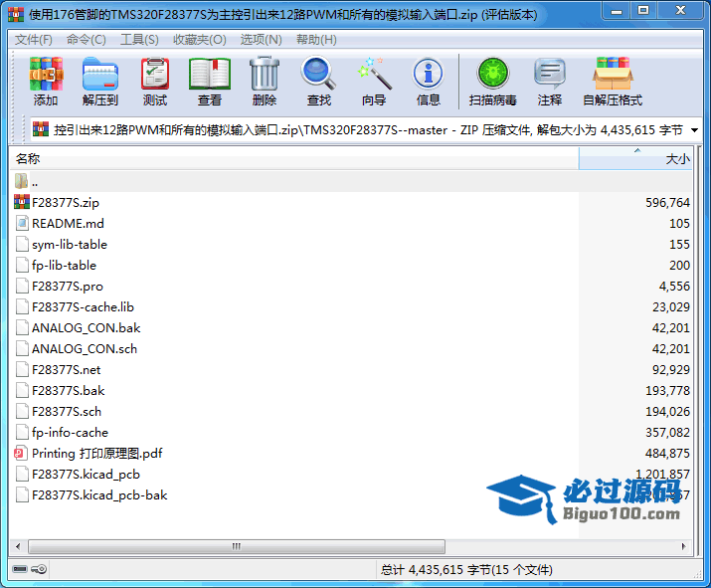Select the ANALOG_CON.bak file

pos(86,328)
